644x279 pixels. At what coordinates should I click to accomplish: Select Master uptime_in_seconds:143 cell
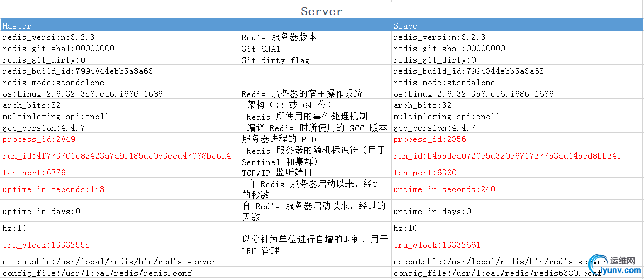(120, 189)
